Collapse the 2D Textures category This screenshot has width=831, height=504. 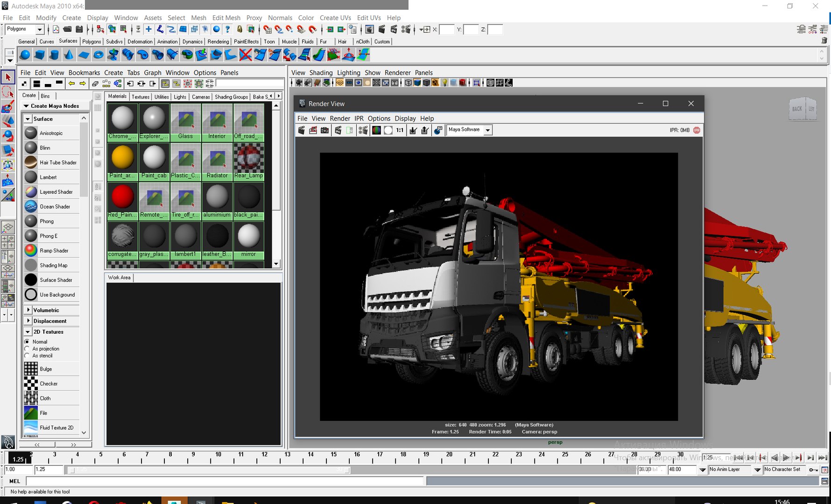tap(28, 332)
